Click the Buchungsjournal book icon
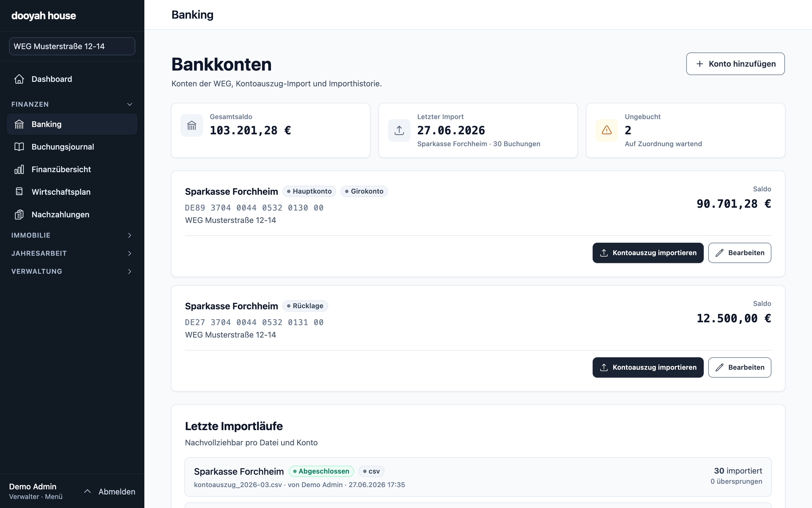 19,147
